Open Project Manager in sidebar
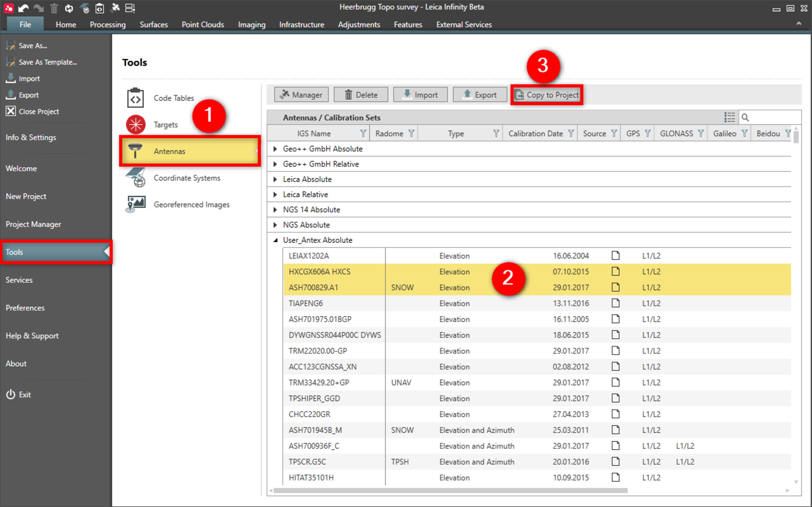Screen dimensions: 812x507 tap(33, 224)
